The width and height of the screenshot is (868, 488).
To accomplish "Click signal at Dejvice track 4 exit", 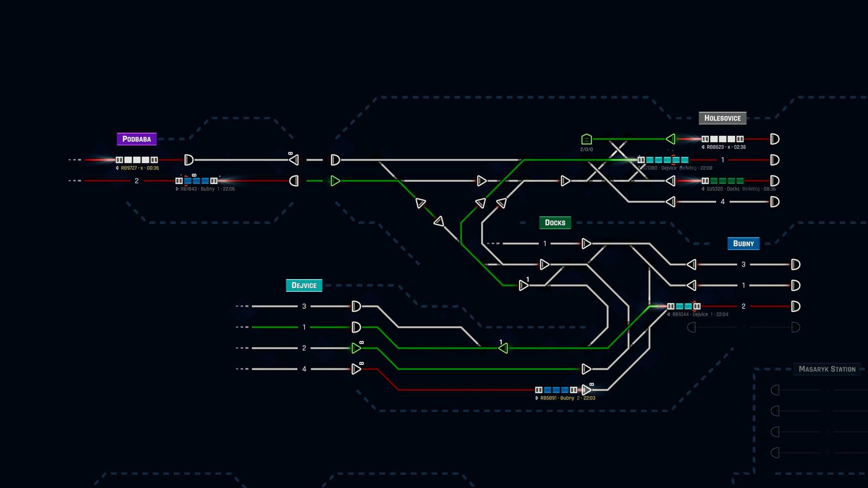I will (356, 369).
